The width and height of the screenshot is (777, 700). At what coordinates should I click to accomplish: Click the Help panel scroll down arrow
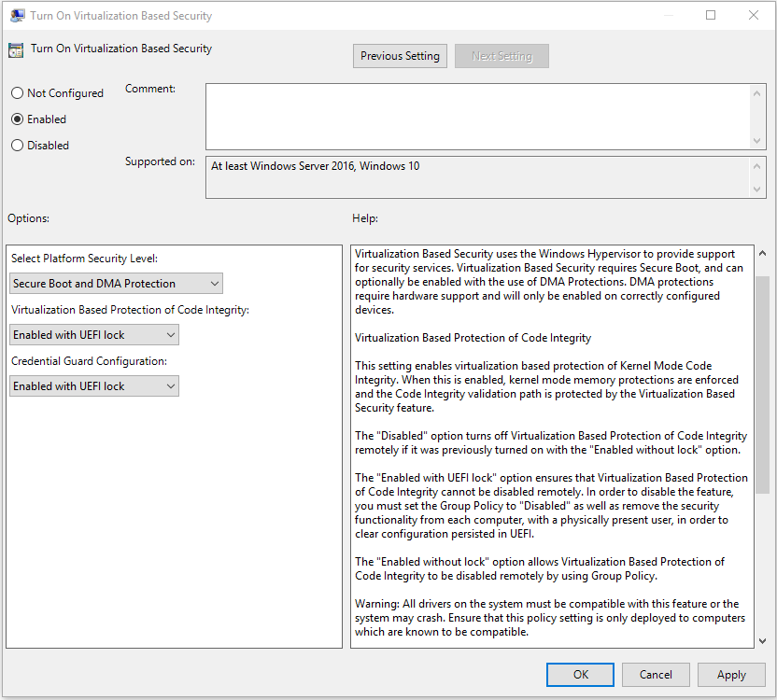click(x=762, y=640)
